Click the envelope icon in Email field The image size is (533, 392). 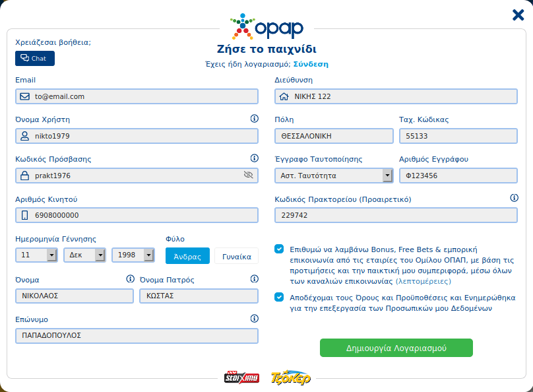click(25, 96)
